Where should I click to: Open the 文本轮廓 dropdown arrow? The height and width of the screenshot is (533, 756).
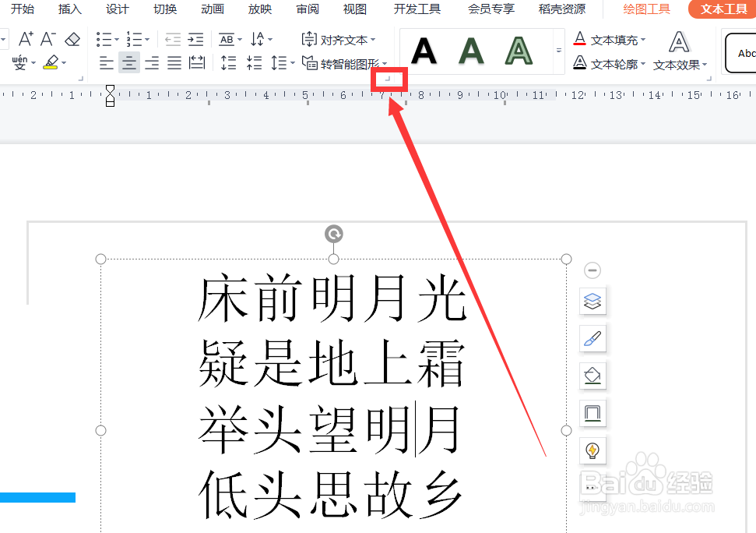pyautogui.click(x=643, y=63)
